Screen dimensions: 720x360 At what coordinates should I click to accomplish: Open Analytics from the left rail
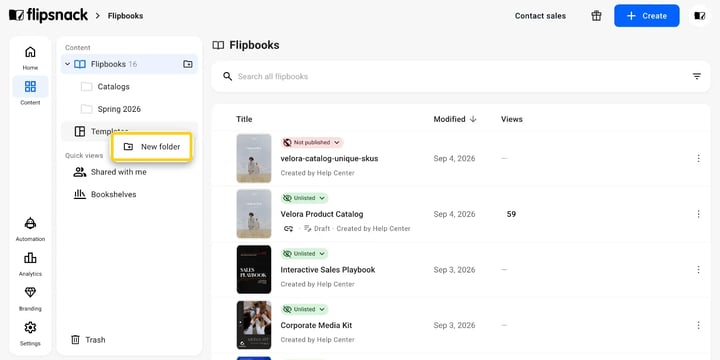(30, 264)
